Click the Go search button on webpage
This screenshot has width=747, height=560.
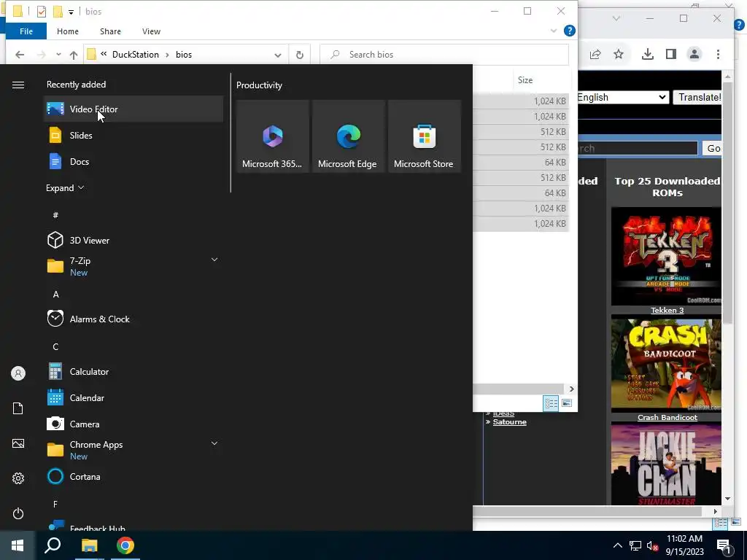pos(712,148)
